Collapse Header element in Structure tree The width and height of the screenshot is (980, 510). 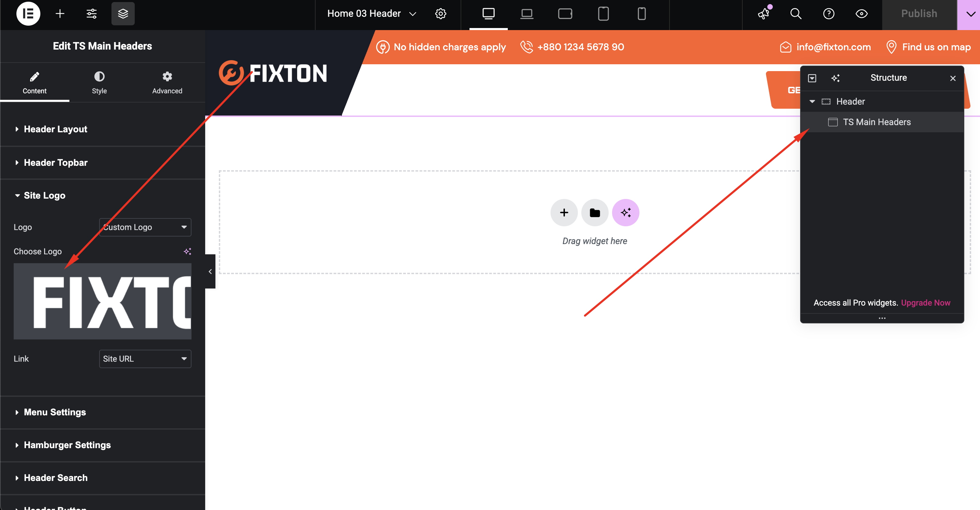pos(812,102)
